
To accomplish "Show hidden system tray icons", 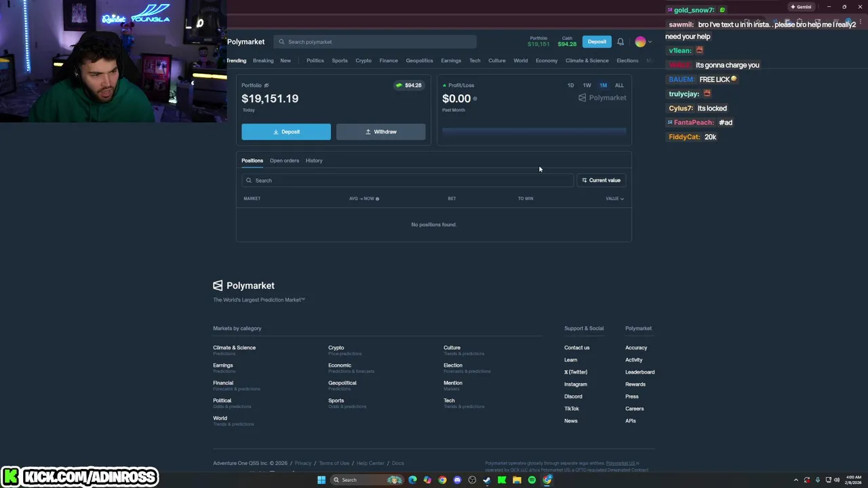I will 797,480.
